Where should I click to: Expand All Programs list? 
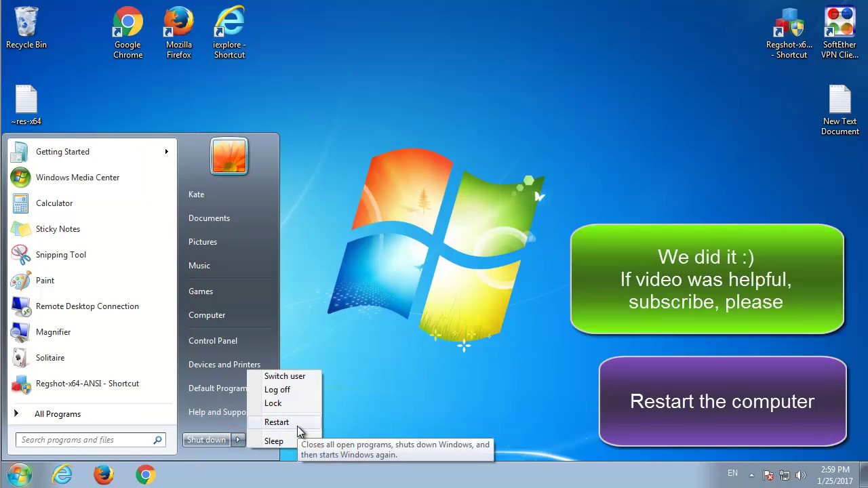coord(58,414)
